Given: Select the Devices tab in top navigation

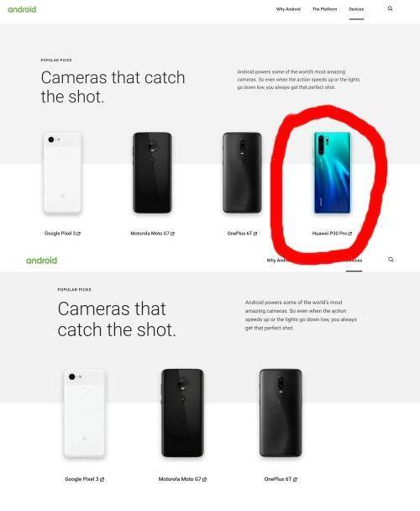Looking at the screenshot, I should [356, 9].
